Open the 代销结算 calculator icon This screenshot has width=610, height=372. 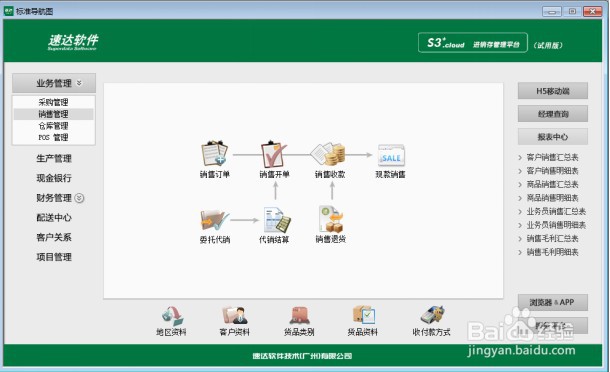tap(277, 220)
